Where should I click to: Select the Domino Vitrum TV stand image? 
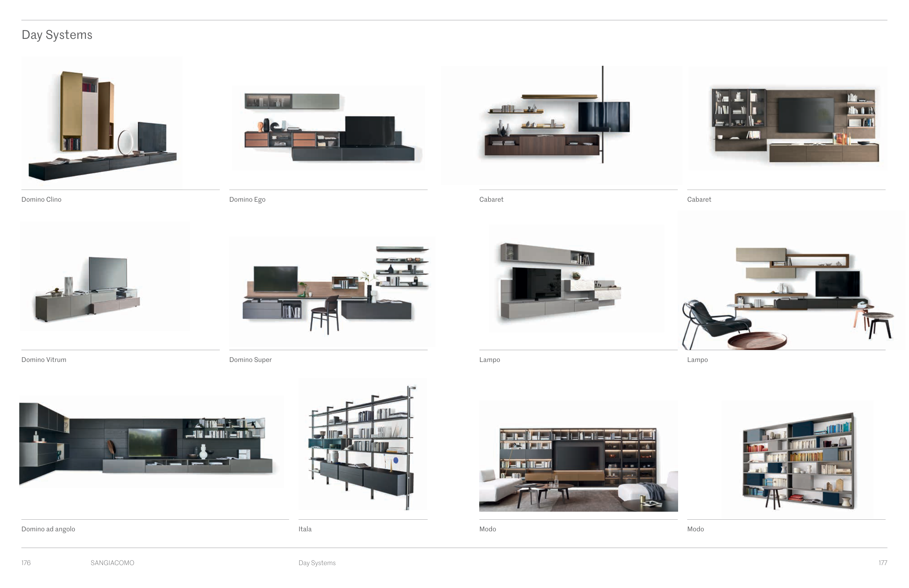pyautogui.click(x=105, y=277)
